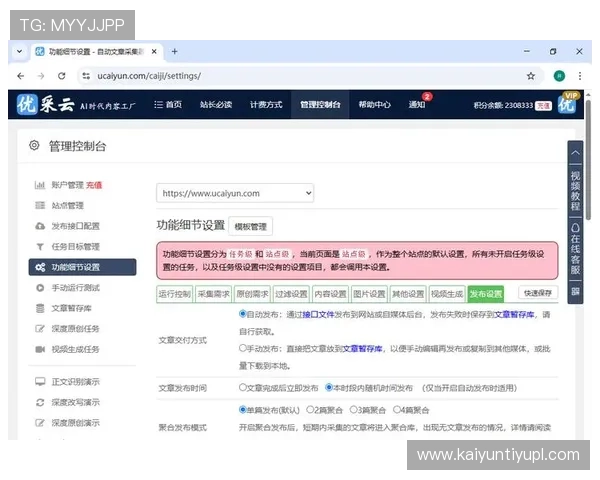Image resolution: width=600 pixels, height=480 pixels.
Task: Switch to 内容设置 tab
Action: click(331, 294)
